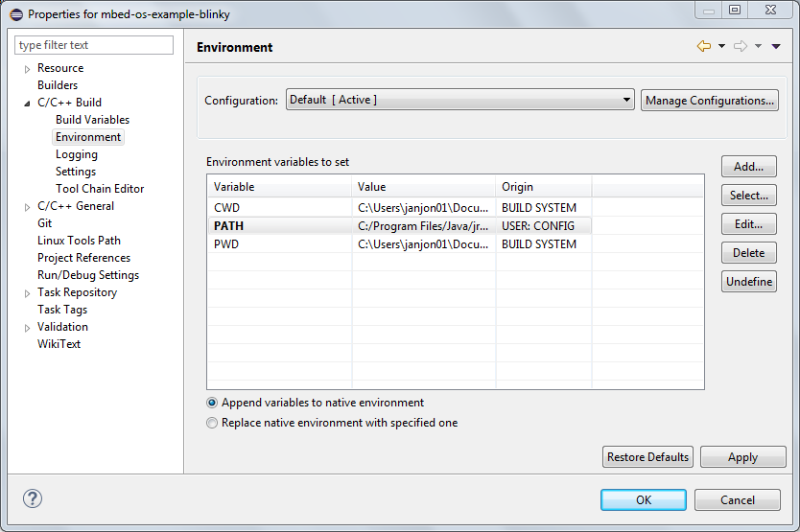Click the back navigation arrow icon
800x532 pixels.
click(x=703, y=47)
